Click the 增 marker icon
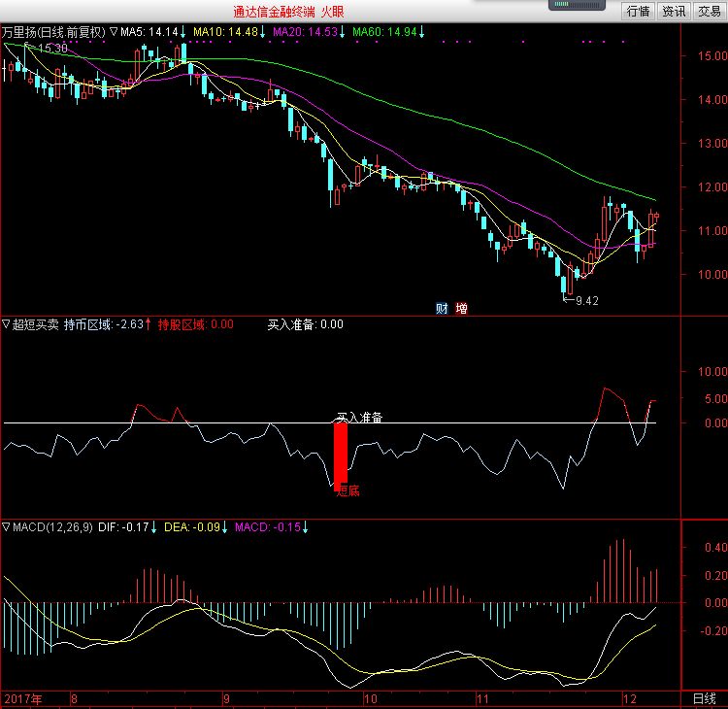728x709 pixels. point(461,308)
